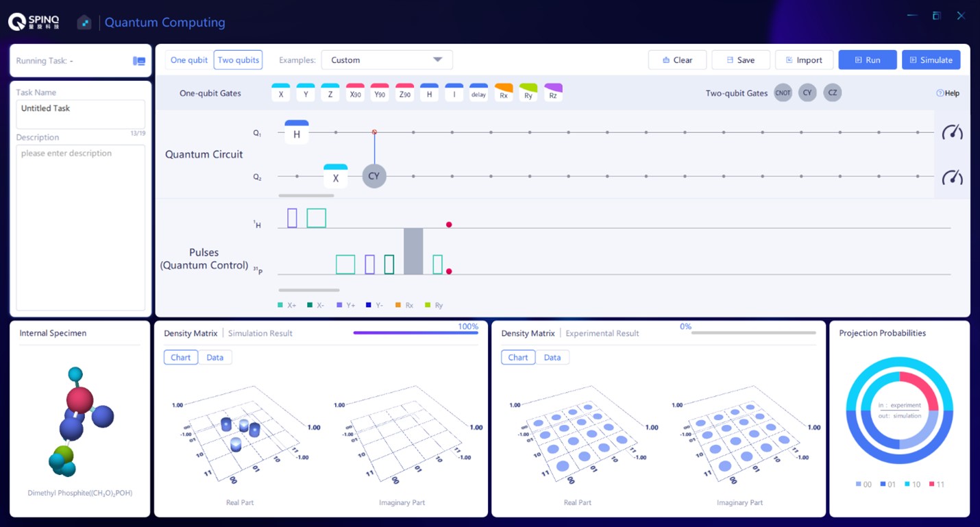Click the Y- pulse legend swatch

(x=369, y=305)
